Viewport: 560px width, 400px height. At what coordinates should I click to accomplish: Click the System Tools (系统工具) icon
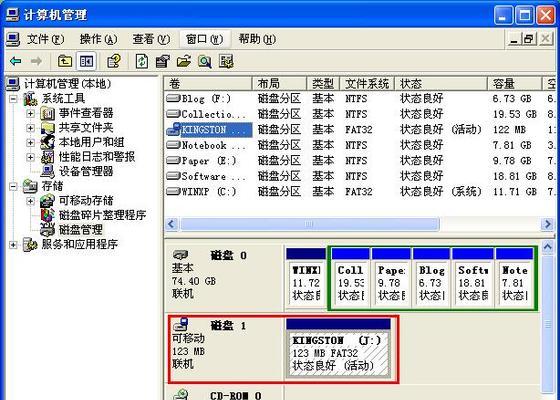click(x=30, y=99)
